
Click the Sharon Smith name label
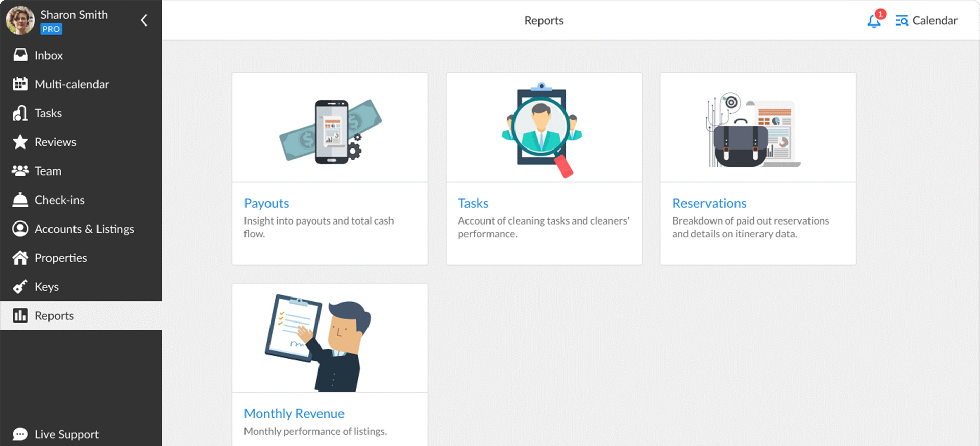click(x=74, y=15)
